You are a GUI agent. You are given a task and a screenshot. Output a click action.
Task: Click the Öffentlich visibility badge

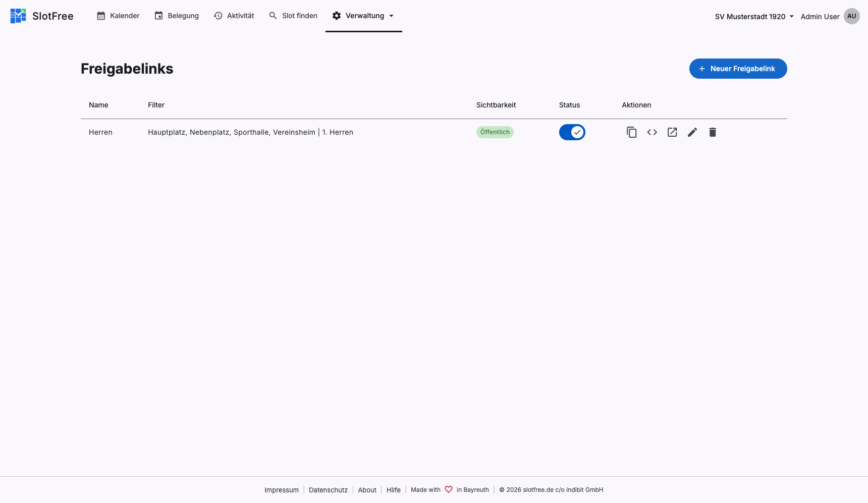(x=495, y=132)
